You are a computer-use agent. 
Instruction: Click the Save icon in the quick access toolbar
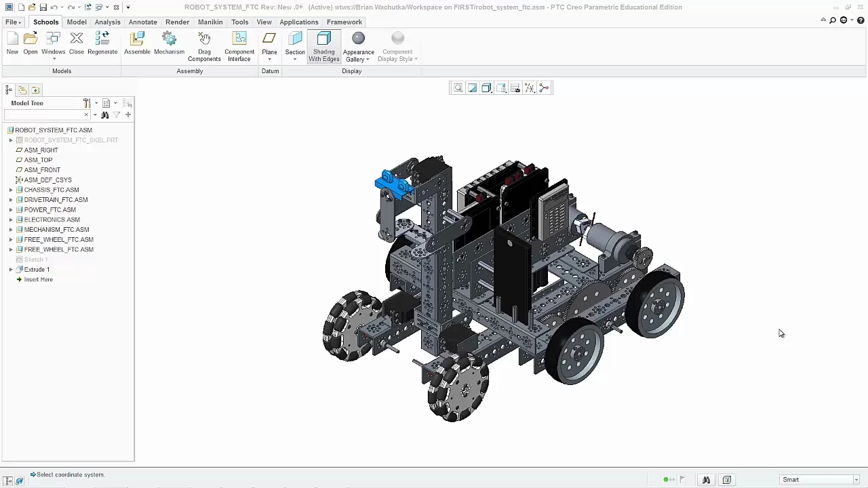(x=43, y=7)
